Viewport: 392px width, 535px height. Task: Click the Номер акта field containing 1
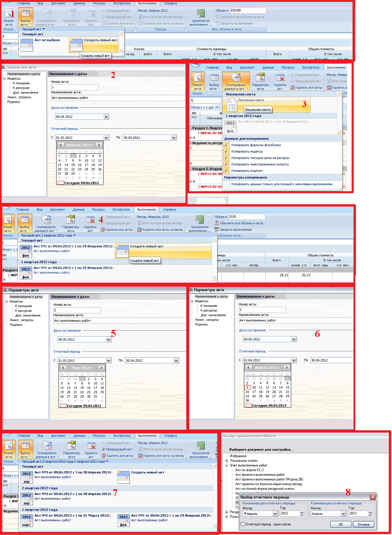(x=75, y=87)
